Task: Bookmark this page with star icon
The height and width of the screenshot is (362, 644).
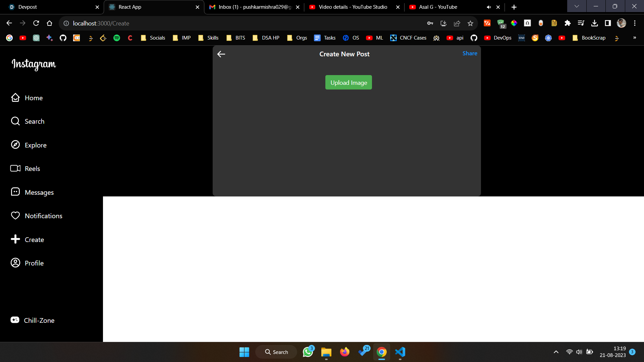Action: (x=470, y=23)
